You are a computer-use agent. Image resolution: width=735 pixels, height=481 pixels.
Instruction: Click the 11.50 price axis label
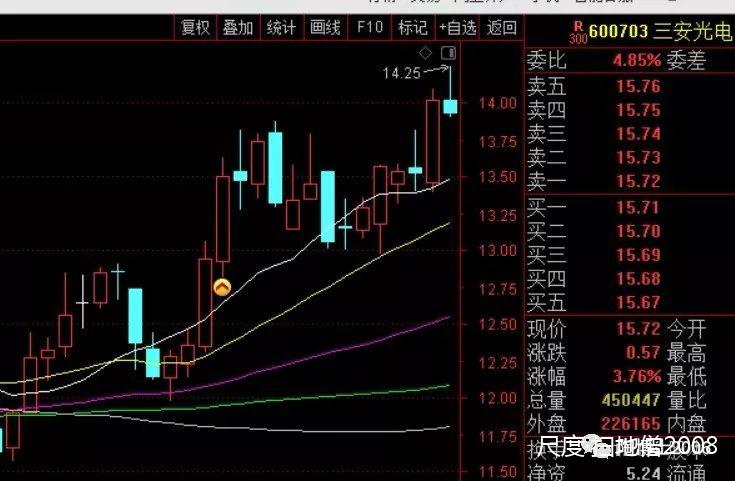[497, 472]
